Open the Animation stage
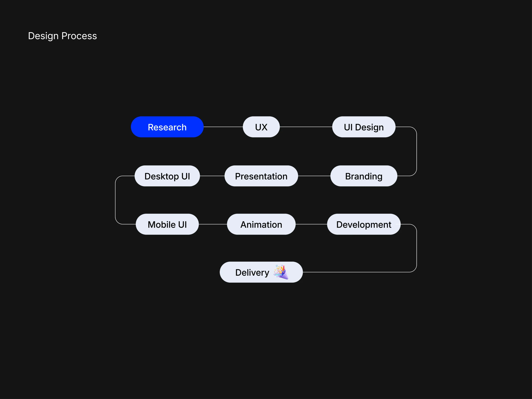This screenshot has width=532, height=399. pos(261,224)
